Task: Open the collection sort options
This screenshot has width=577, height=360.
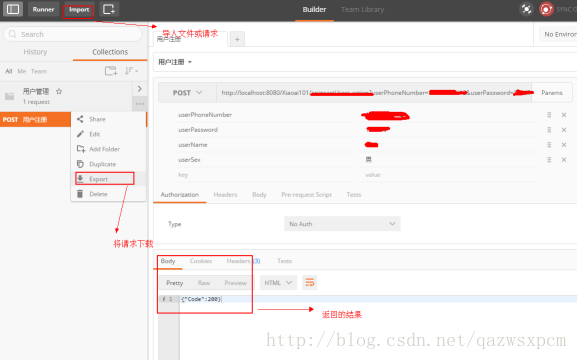Action: pyautogui.click(x=131, y=71)
